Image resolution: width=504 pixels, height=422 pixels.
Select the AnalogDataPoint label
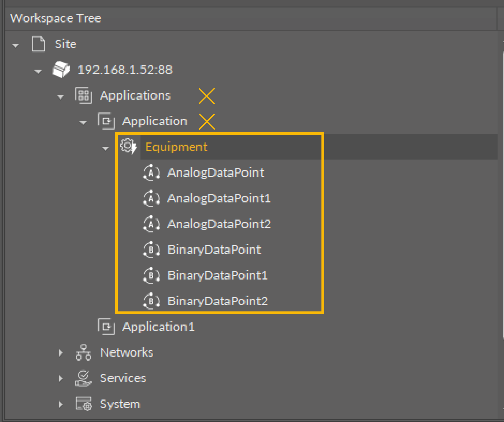pyautogui.click(x=215, y=173)
